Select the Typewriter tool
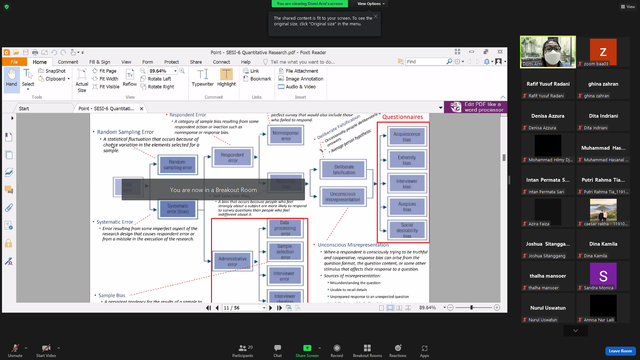The height and width of the screenshot is (360, 640). point(202,78)
